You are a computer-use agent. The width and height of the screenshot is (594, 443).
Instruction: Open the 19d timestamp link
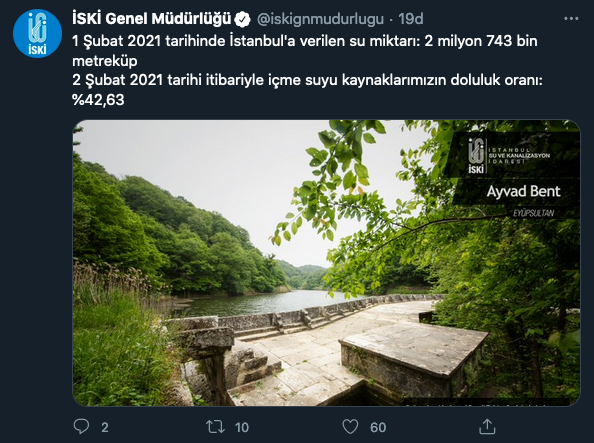click(411, 19)
